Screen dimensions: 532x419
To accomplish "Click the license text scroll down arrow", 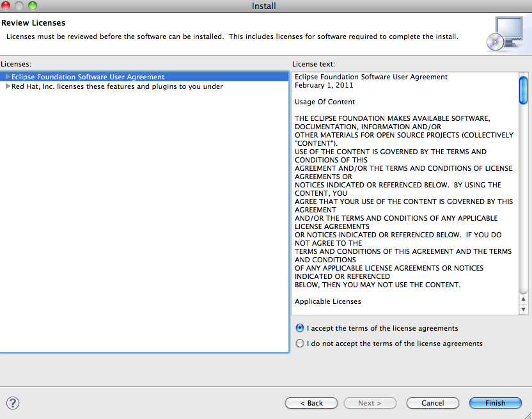I will [x=523, y=309].
